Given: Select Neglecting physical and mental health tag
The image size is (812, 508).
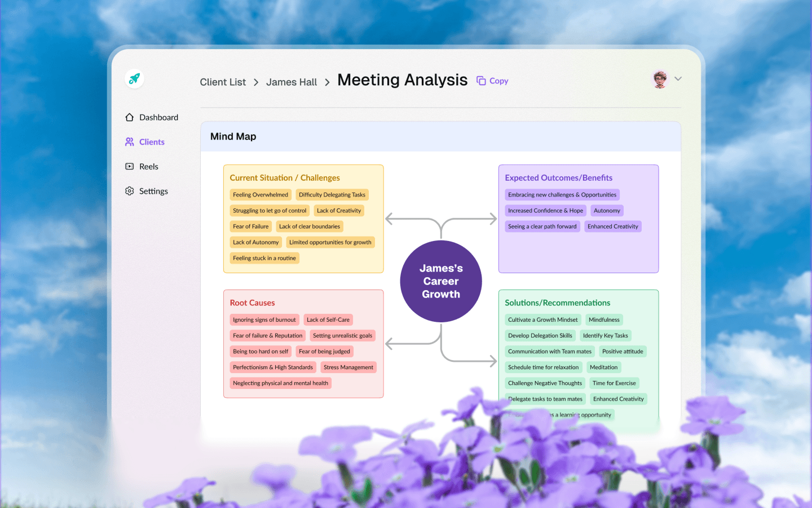Looking at the screenshot, I should [280, 383].
